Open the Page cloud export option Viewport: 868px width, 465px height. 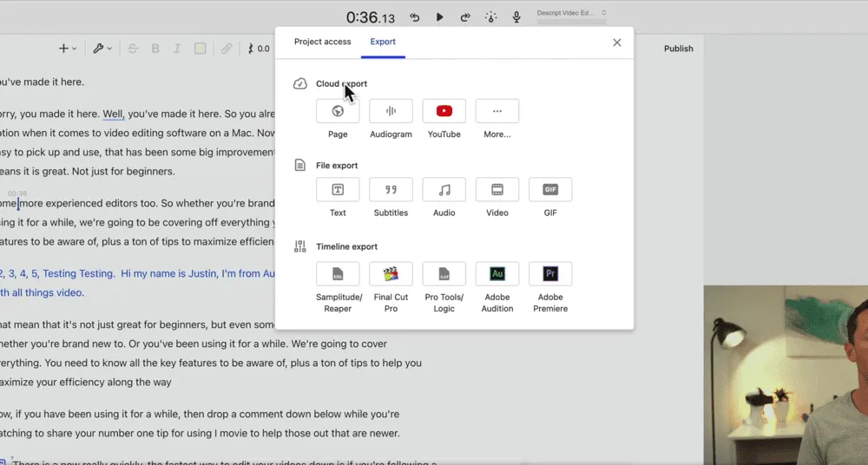[338, 111]
